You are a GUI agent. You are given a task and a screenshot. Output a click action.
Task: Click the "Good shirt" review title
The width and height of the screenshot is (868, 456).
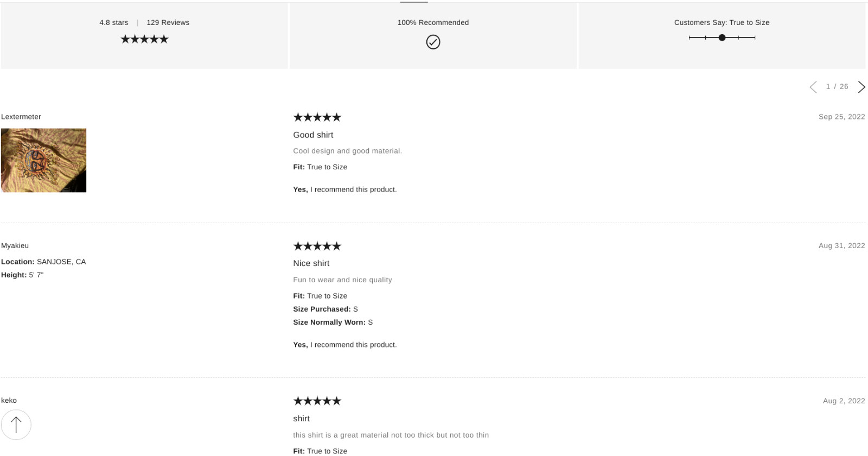pyautogui.click(x=313, y=135)
